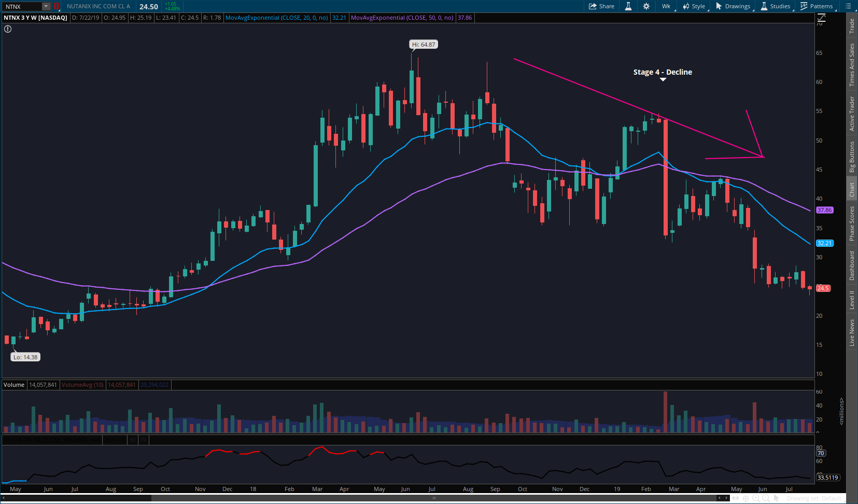Open the Patterns menu
Screen dimensions: 858x504
point(817,6)
